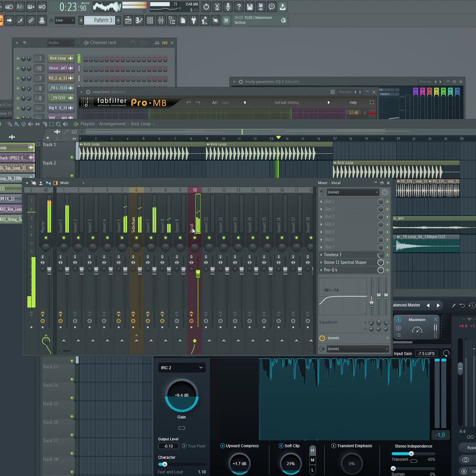Click Pro-MB A/B button
Screen dimensions: 476x476
(x=215, y=103)
